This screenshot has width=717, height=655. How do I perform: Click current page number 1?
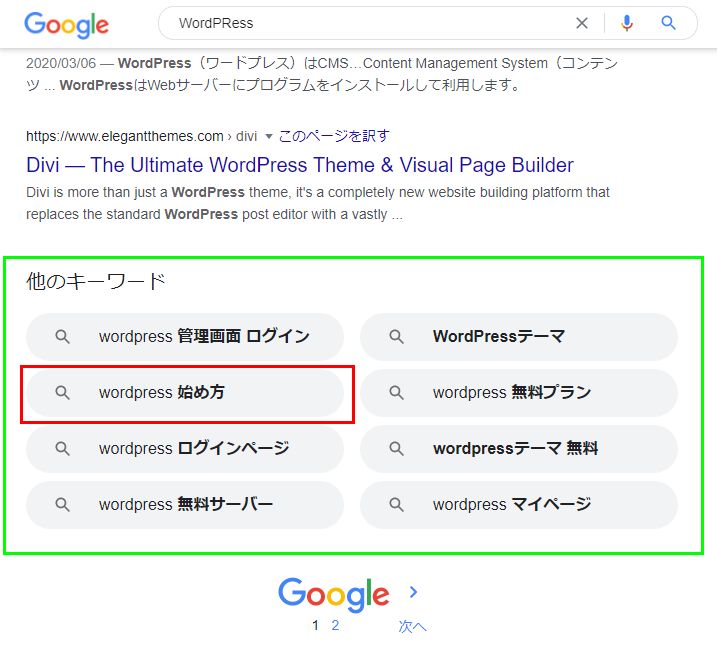(x=315, y=625)
